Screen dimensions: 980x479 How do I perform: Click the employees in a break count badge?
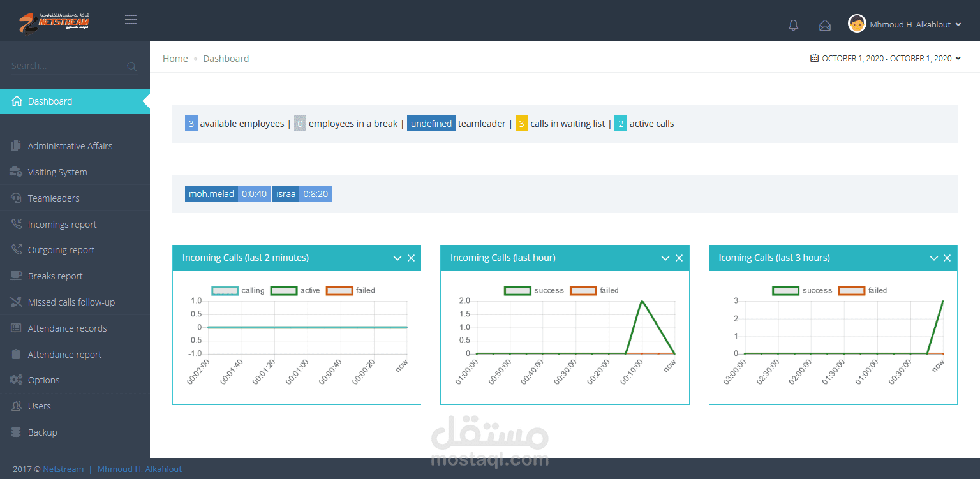pos(301,124)
